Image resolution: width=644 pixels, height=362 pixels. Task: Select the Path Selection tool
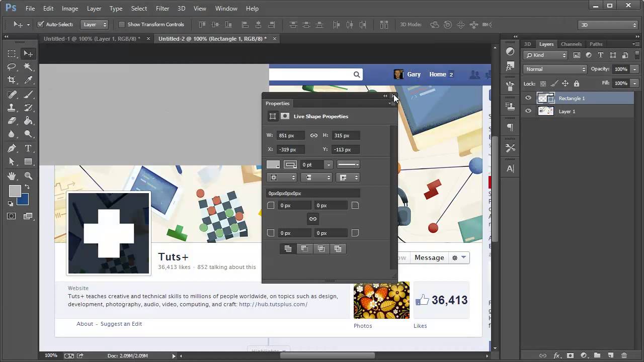pos(12,161)
